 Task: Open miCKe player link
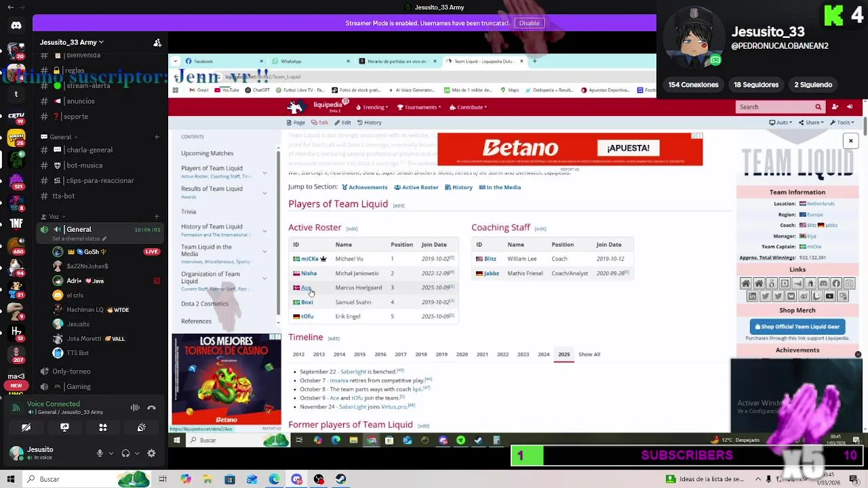(310, 259)
